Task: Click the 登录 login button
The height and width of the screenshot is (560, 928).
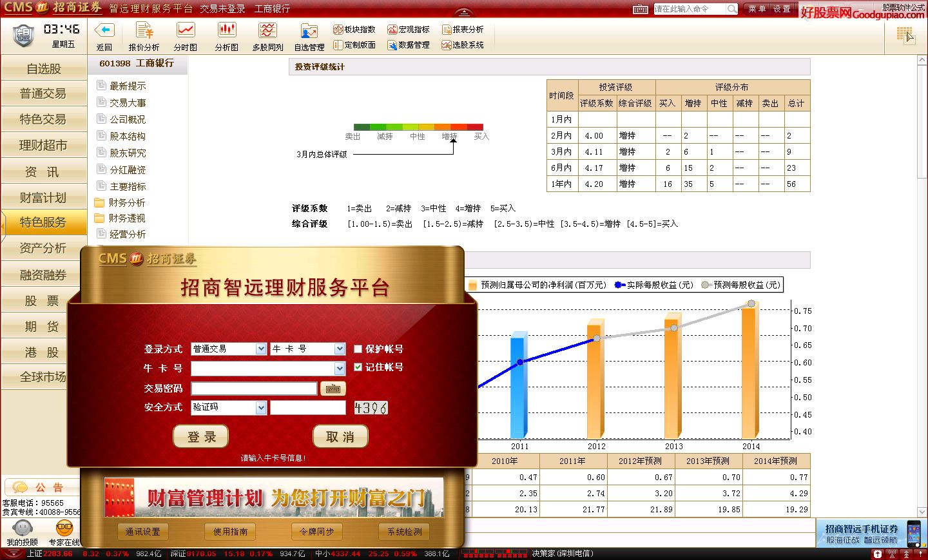Action: 201,437
